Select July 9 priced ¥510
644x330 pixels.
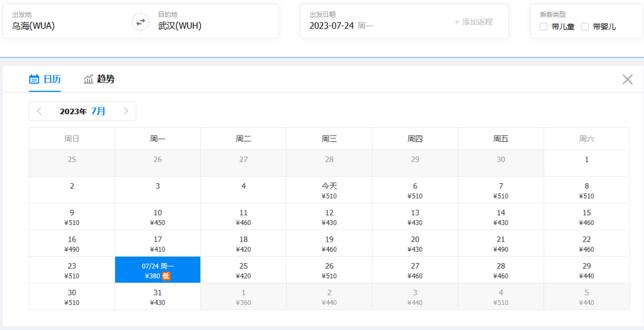point(72,217)
